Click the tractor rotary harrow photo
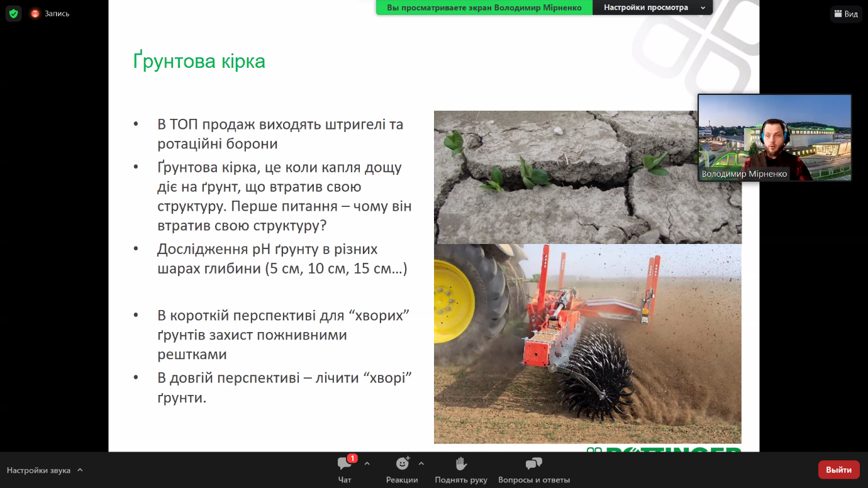Image resolution: width=868 pixels, height=488 pixels. click(587, 344)
